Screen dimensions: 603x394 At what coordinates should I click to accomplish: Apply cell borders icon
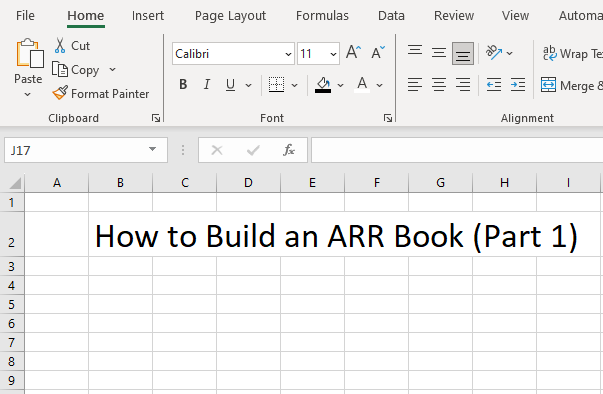(x=276, y=85)
